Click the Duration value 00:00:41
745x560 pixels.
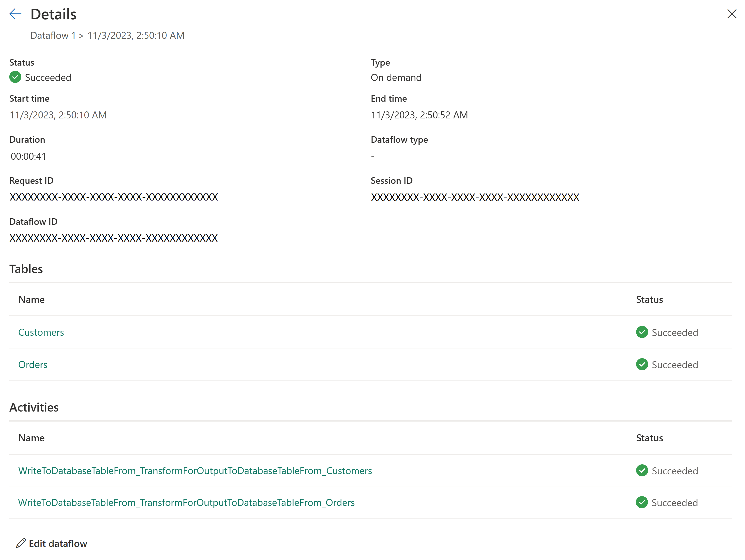[x=28, y=156]
